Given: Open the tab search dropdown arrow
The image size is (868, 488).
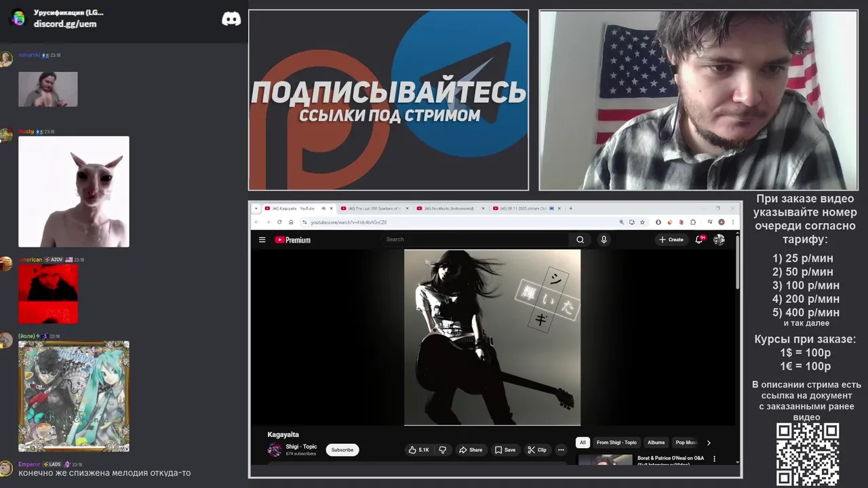Looking at the screenshot, I should 256,208.
